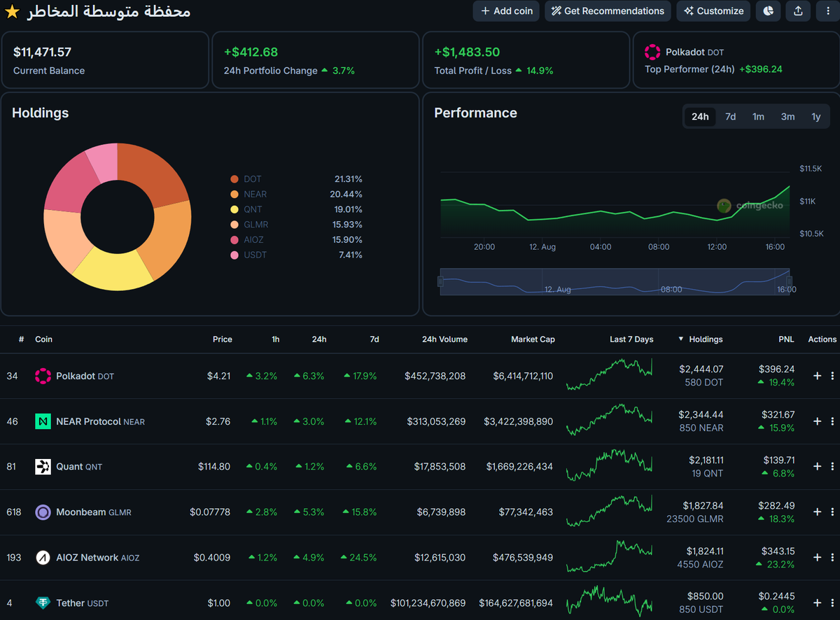Viewport: 840px width, 620px height.
Task: Sort table by rank # header
Action: tap(21, 339)
